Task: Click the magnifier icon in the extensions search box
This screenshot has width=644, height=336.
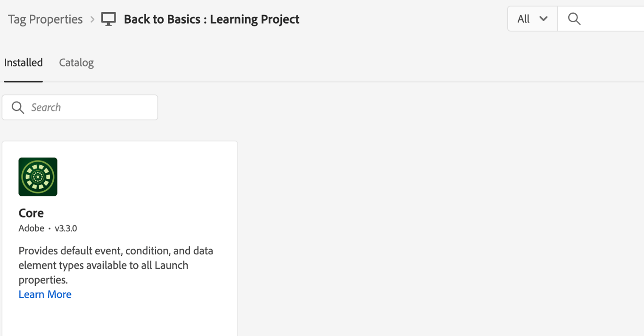Action: tap(18, 108)
